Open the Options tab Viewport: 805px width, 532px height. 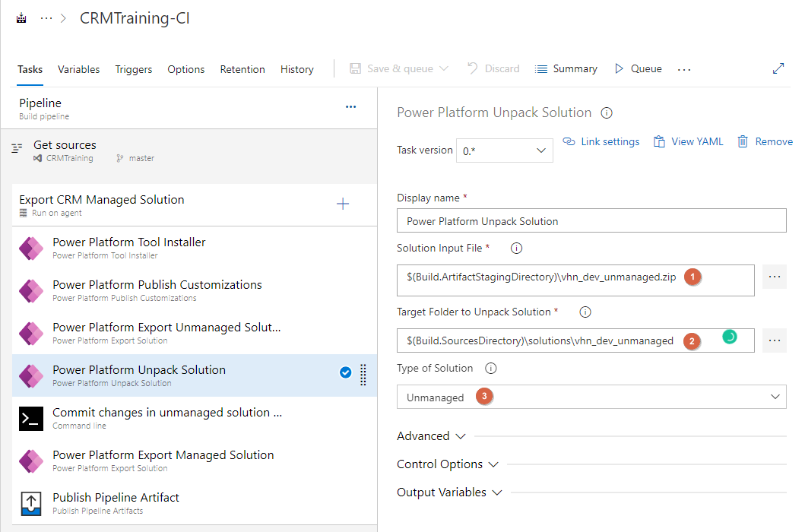(185, 69)
